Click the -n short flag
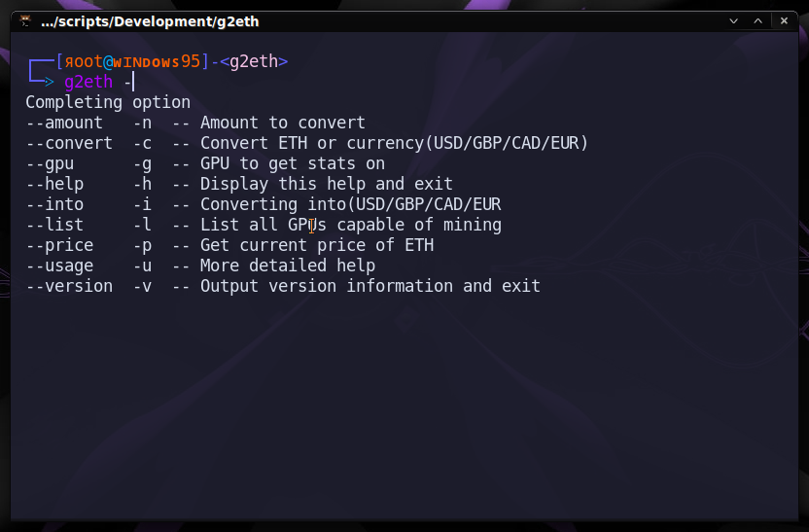This screenshot has width=809, height=532. coord(142,123)
